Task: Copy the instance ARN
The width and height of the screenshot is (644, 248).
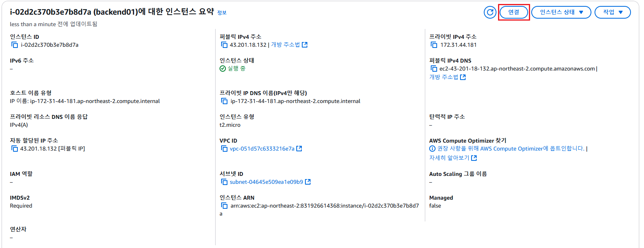Action: 224,206
